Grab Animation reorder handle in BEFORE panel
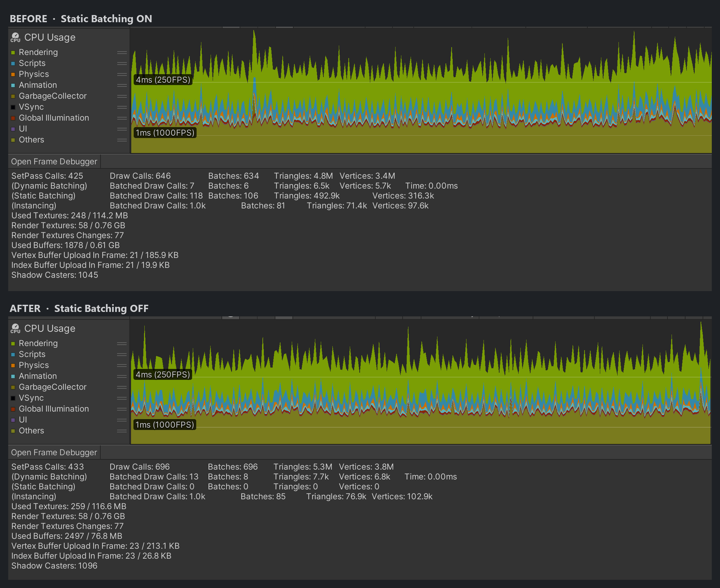720x588 pixels. point(122,85)
